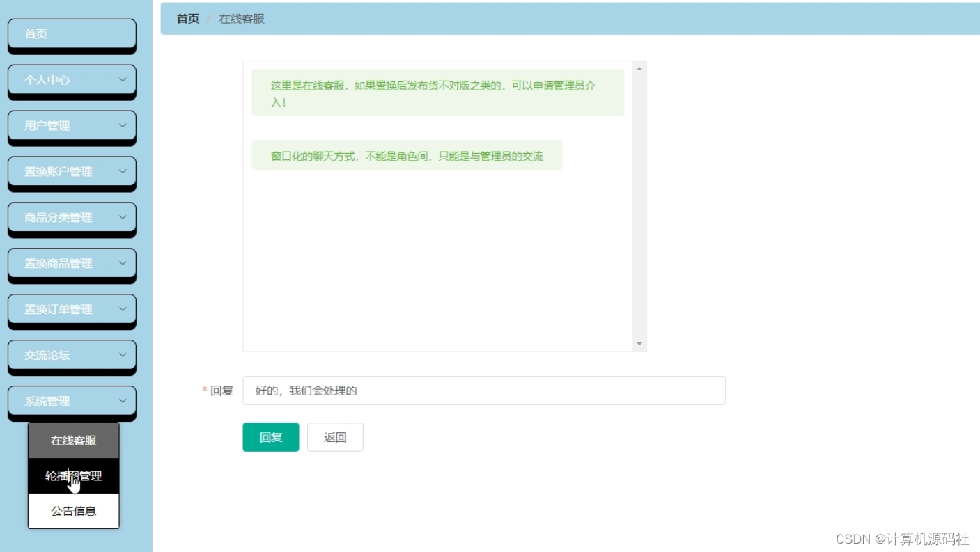Open the 个人中心 sidebar menu

pyautogui.click(x=72, y=79)
